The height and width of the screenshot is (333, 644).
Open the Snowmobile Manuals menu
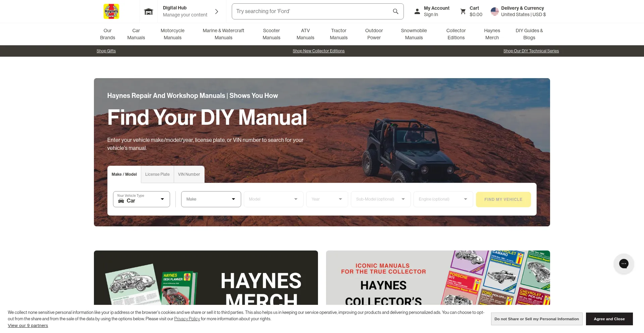tap(414, 34)
